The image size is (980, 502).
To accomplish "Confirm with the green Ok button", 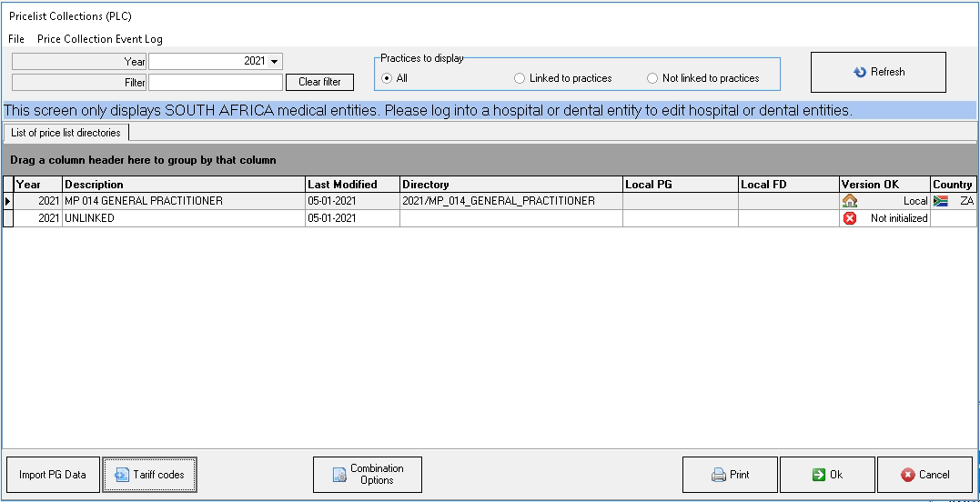I will point(827,475).
